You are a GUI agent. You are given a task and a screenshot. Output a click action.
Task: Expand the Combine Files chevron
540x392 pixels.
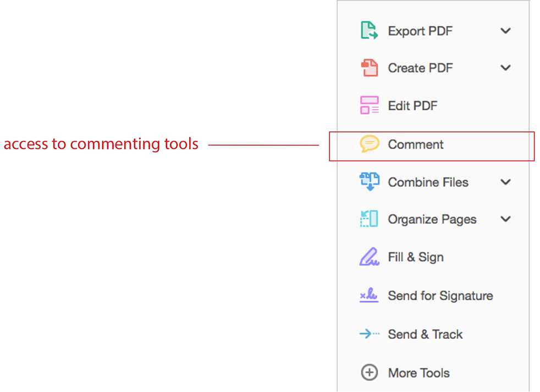pyautogui.click(x=505, y=182)
